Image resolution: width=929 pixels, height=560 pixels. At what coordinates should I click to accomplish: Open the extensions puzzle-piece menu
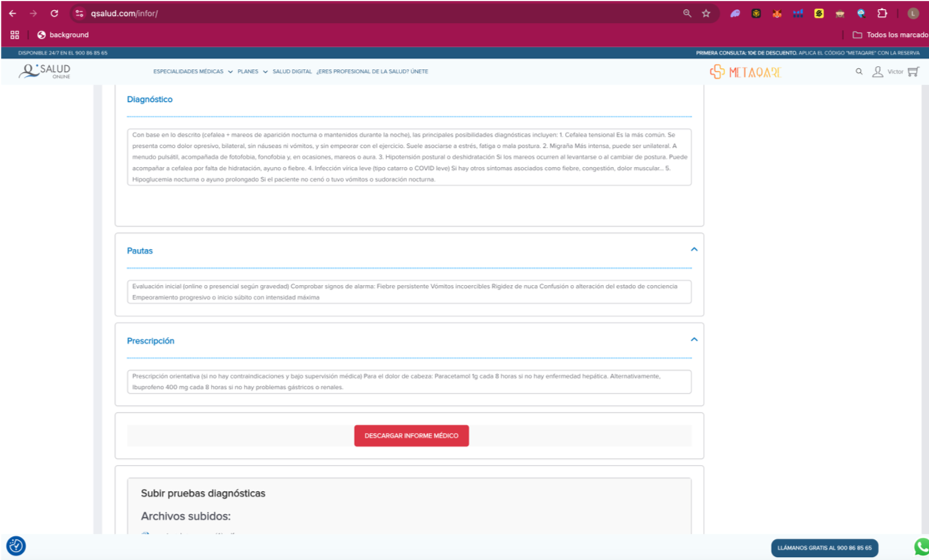pos(882,14)
